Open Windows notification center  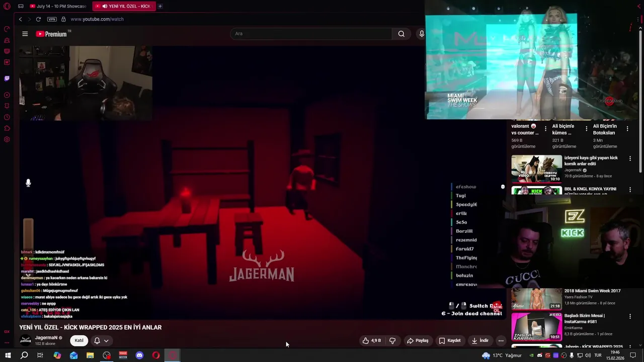click(633, 355)
